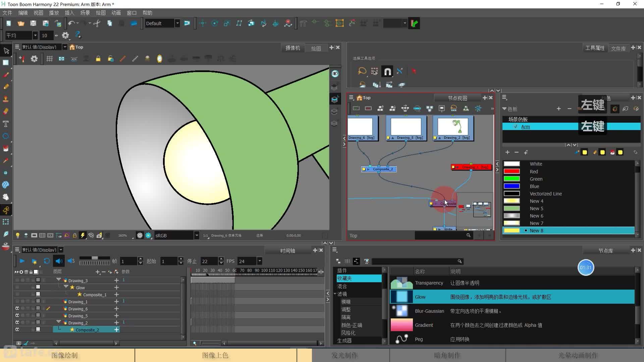Image resolution: width=644 pixels, height=362 pixels.
Task: Click the New scene icon
Action: point(9,23)
